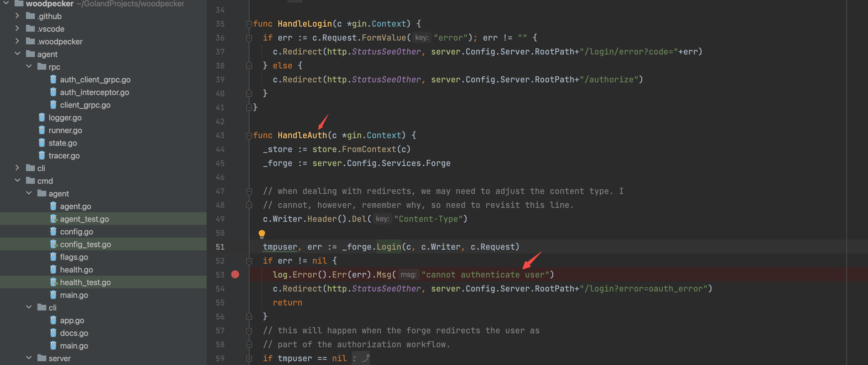Click the "Content-Type" string on line 49
The height and width of the screenshot is (365, 868).
(428, 219)
